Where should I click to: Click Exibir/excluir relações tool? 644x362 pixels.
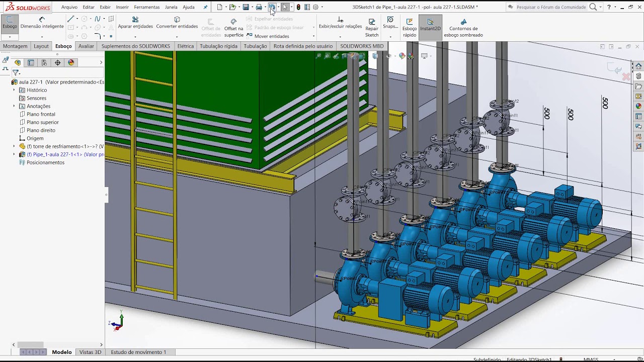[x=340, y=23]
